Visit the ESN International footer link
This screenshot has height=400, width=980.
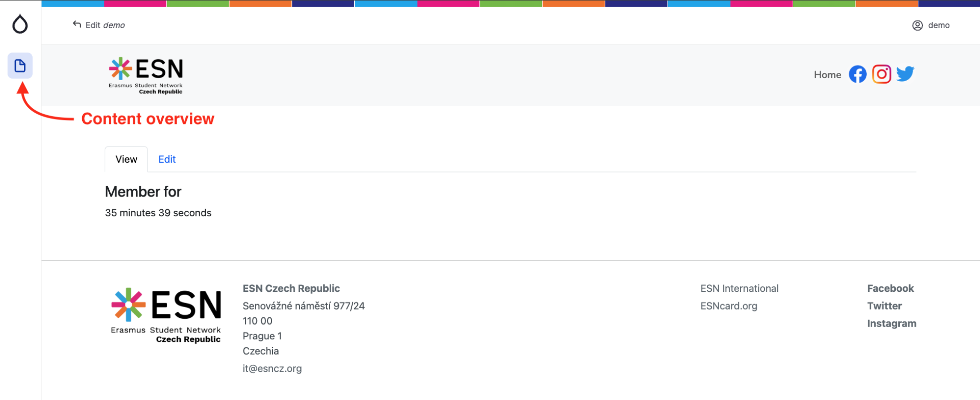(x=739, y=289)
